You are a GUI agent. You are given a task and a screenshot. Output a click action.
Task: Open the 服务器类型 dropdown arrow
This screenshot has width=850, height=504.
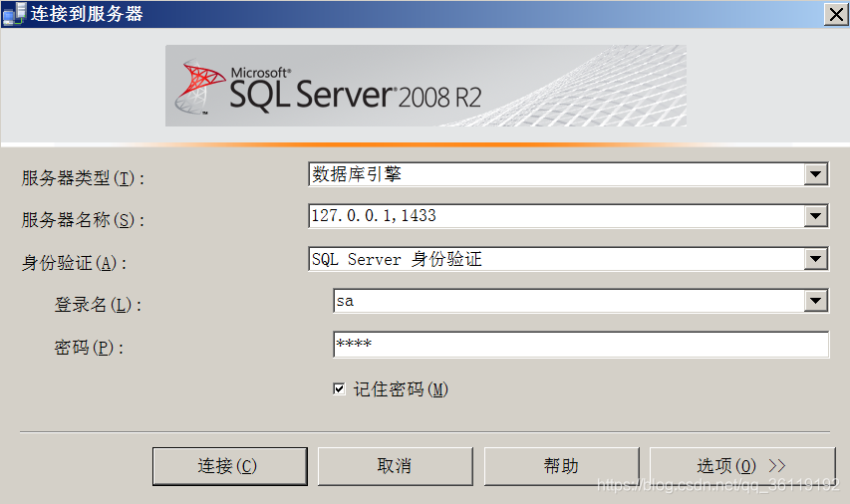815,174
